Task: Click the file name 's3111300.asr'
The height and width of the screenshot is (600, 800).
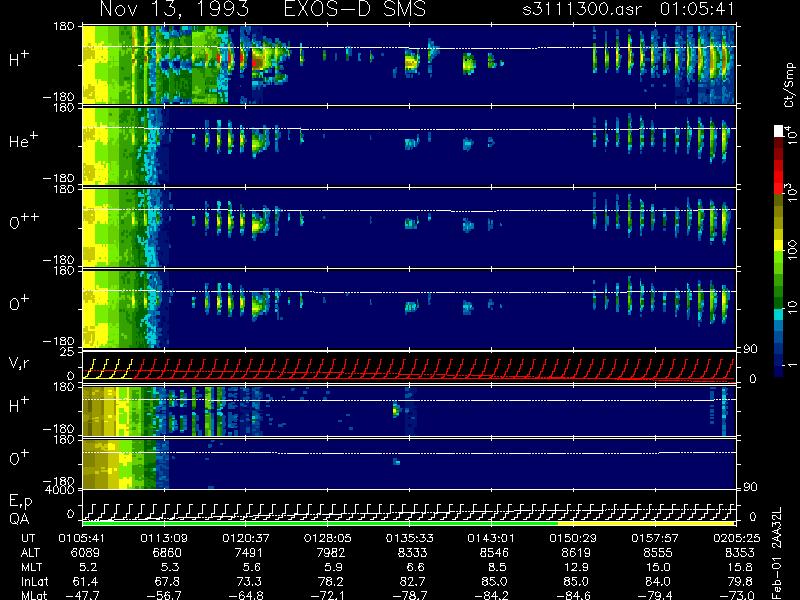Action: (582, 9)
